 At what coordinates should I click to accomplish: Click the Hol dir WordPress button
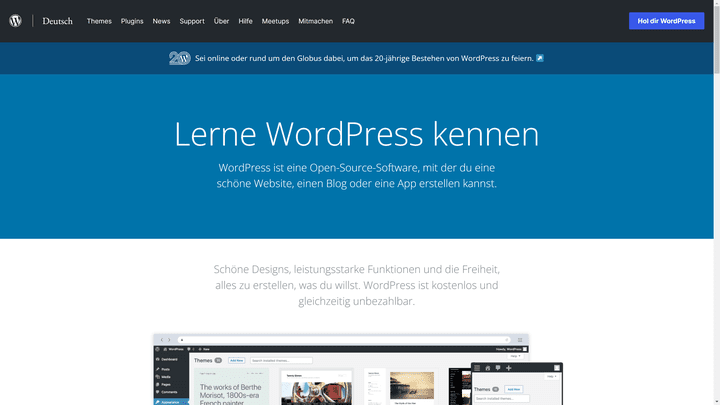tap(666, 21)
